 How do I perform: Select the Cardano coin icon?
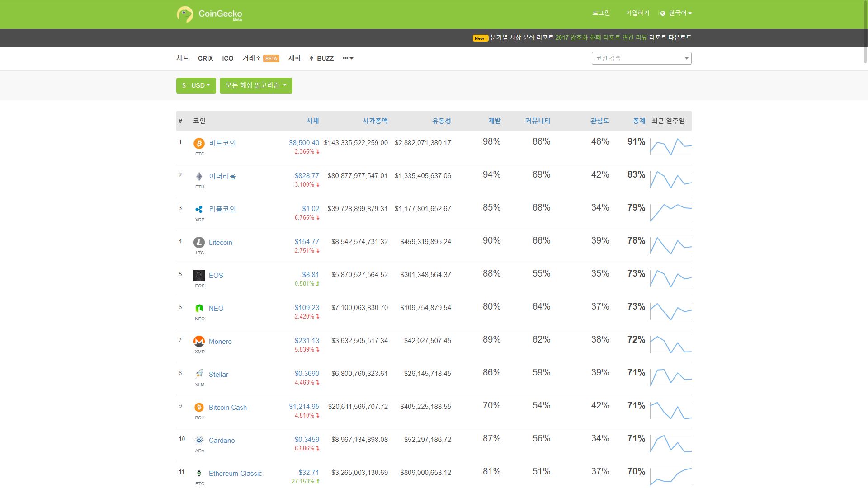199,440
